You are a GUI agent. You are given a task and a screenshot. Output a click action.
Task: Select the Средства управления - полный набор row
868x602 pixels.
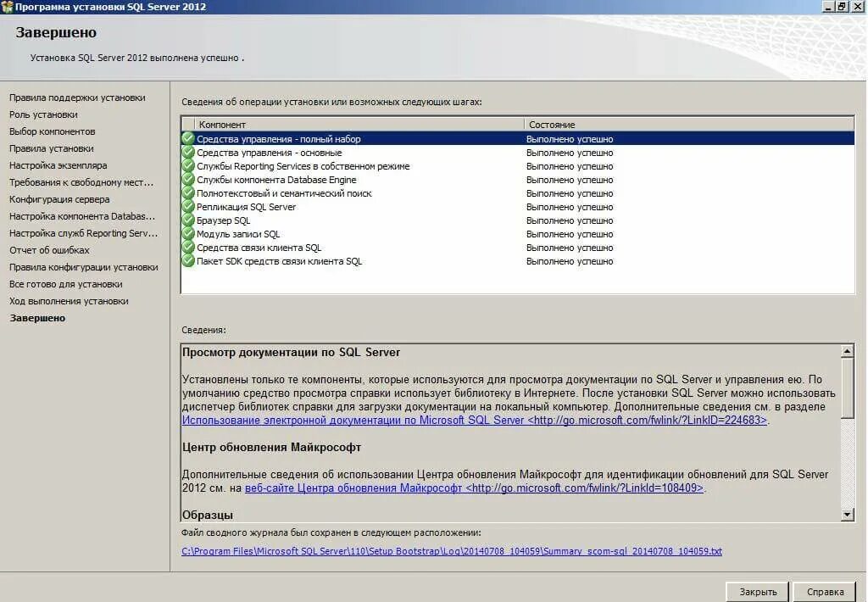pos(518,139)
